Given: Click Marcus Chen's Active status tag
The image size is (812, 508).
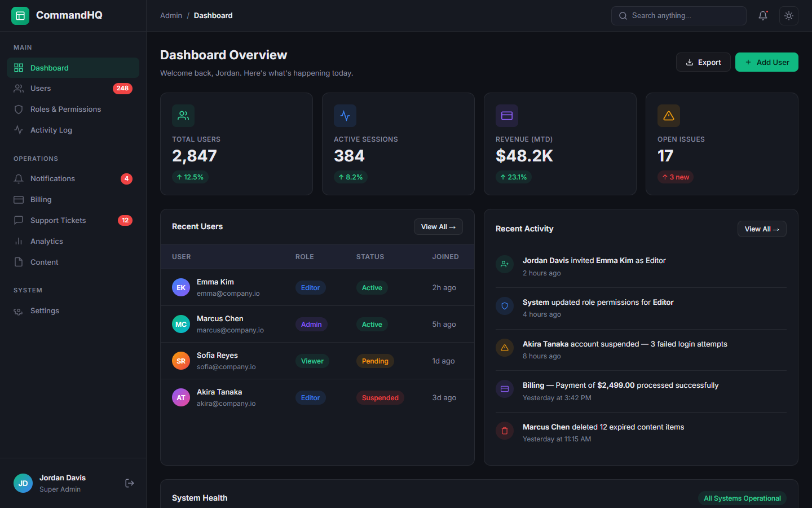Looking at the screenshot, I should (372, 325).
